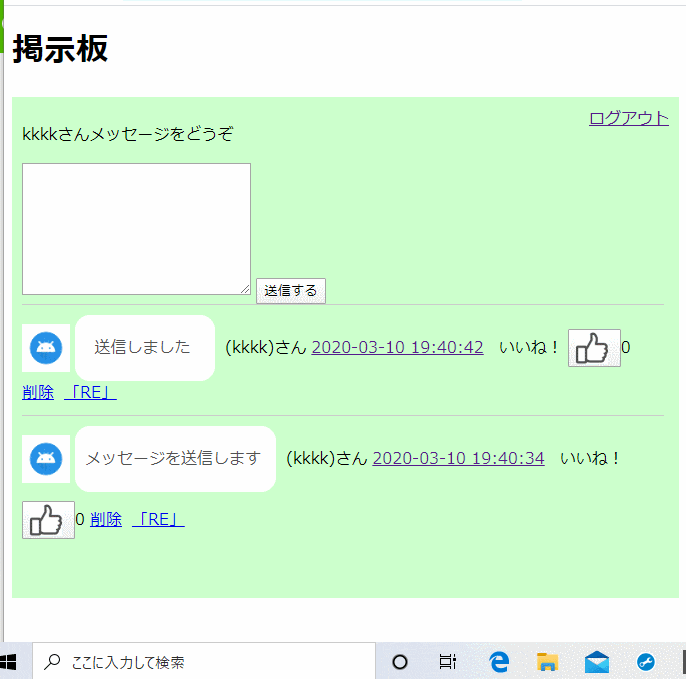Click the ログアウト link
The width and height of the screenshot is (686, 679).
629,118
